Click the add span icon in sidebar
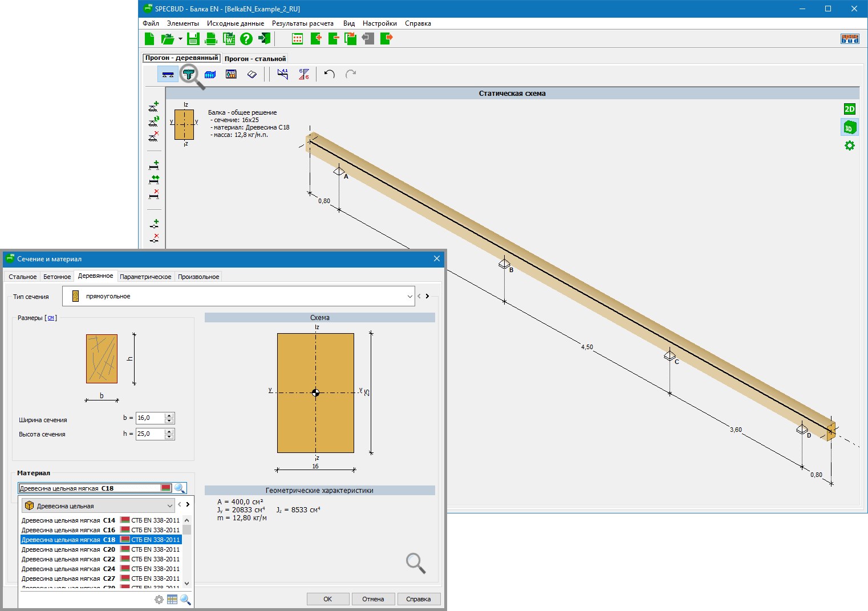 point(153,165)
